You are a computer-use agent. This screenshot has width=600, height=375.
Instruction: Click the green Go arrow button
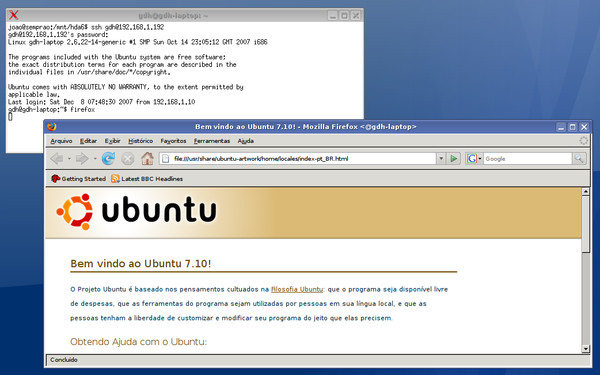point(453,158)
